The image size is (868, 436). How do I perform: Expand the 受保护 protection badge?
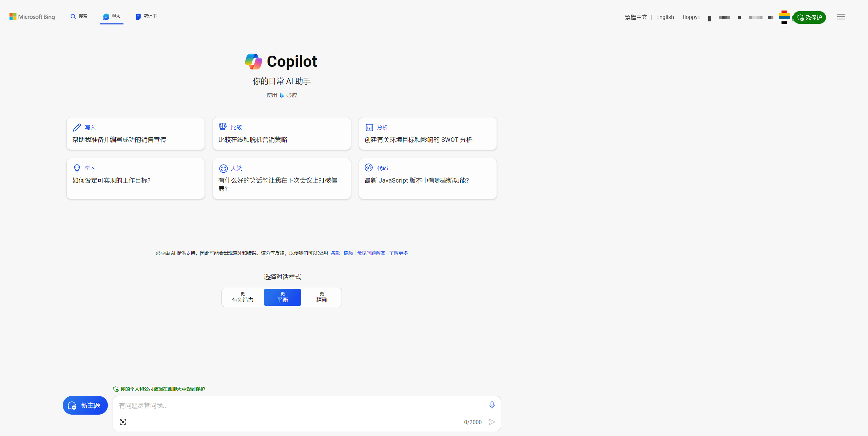pos(810,17)
